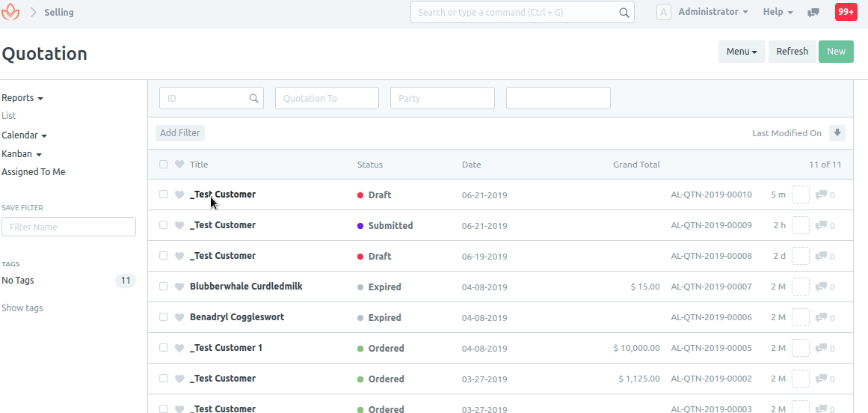868x413 pixels.
Task: Filter by purple Submitted status indicator
Action: [x=385, y=225]
